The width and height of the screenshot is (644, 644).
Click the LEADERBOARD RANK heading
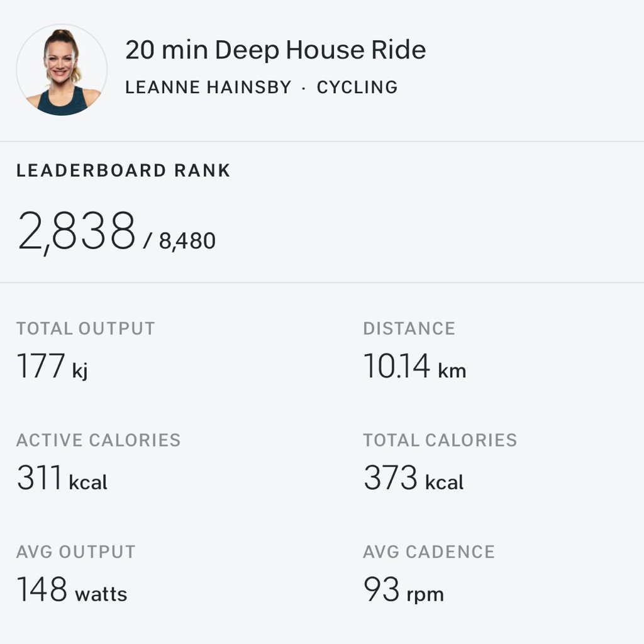(x=123, y=170)
